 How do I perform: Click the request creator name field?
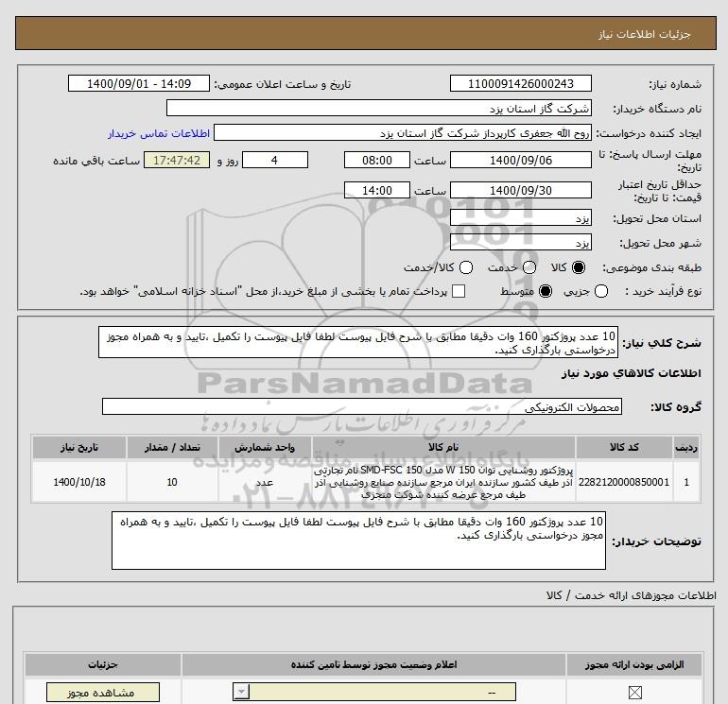click(403, 133)
